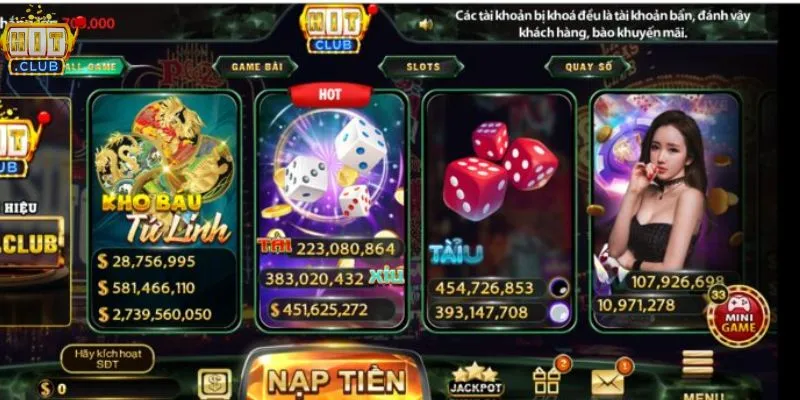
Task: Switch to the Slots tab
Action: click(422, 67)
